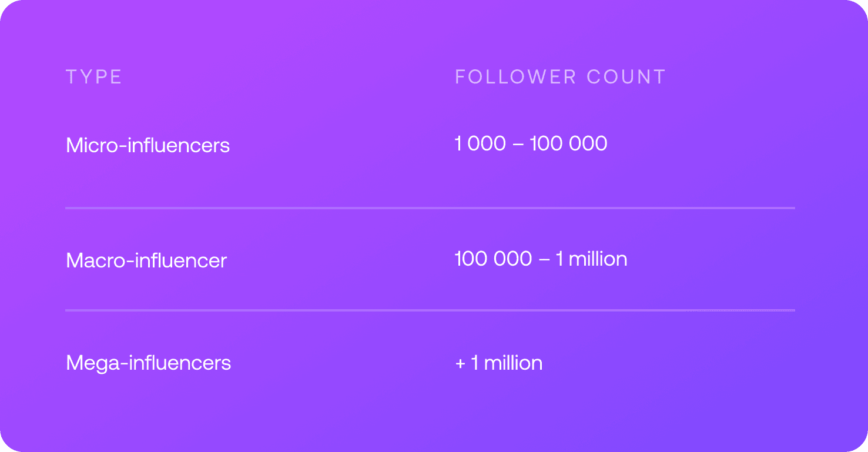Click the 1 000 – 100 000 follower range

531,143
